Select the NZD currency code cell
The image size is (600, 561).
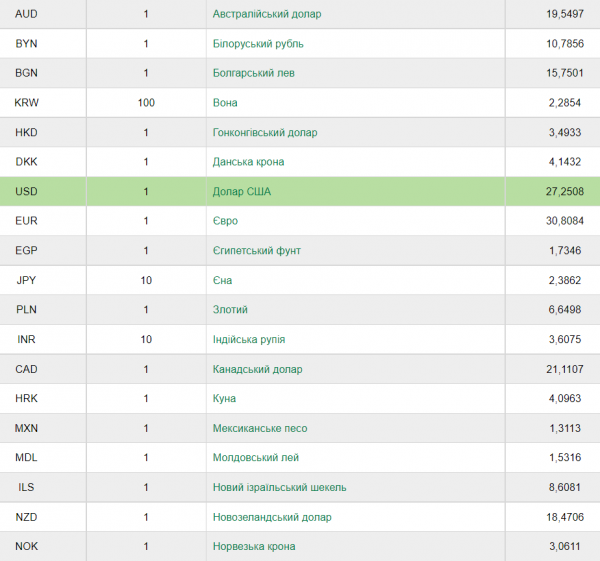(x=43, y=517)
